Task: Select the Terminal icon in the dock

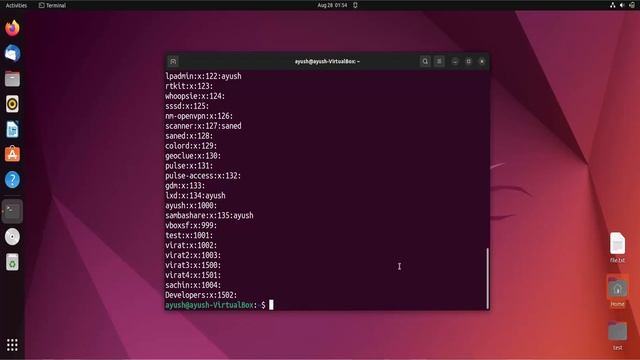Action: click(12, 211)
